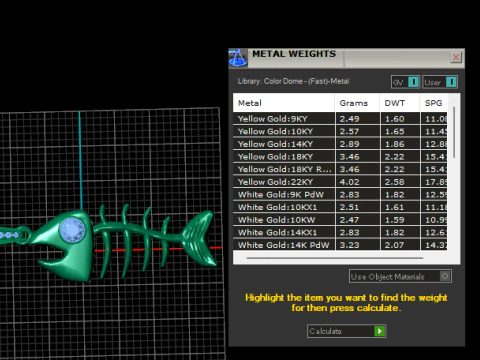Select the Yellow Gold:9KY row

340,119
